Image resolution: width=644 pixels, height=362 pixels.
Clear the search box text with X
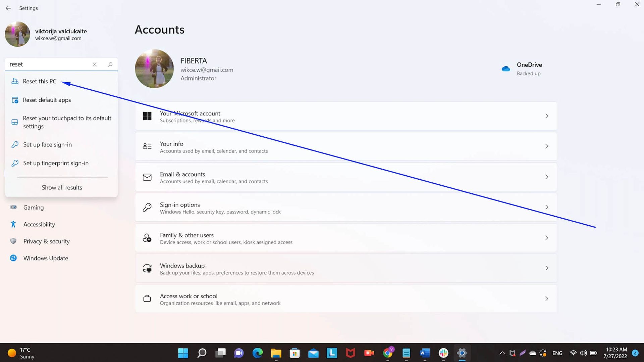pos(95,64)
